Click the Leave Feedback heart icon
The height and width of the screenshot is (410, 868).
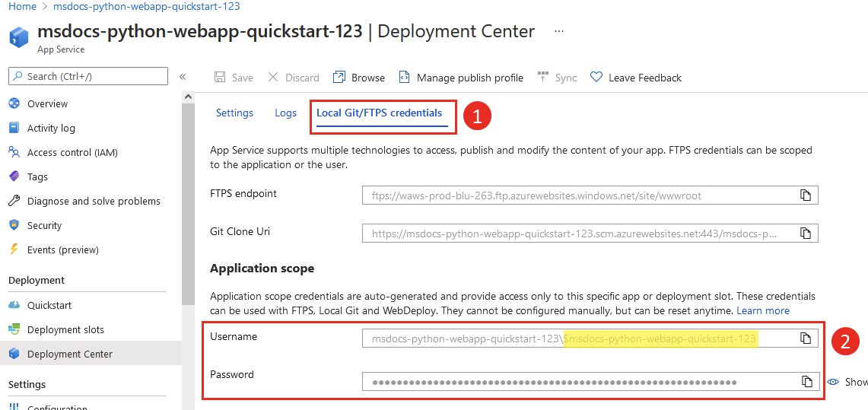[x=596, y=78]
